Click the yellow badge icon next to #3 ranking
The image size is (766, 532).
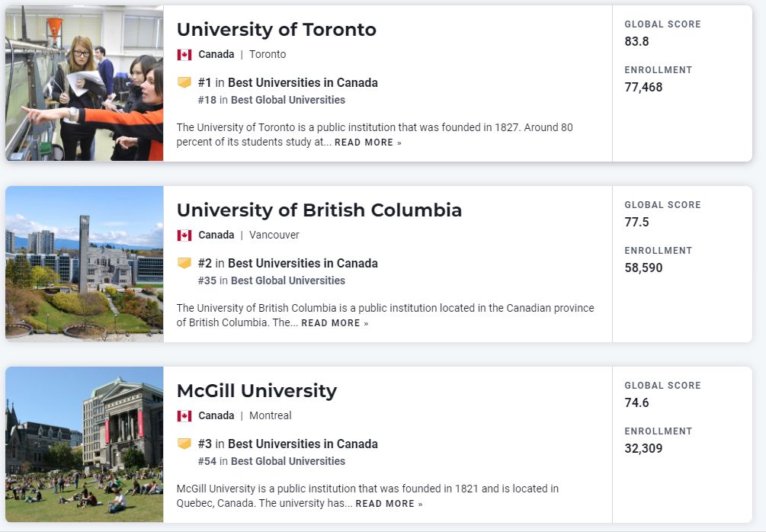[184, 444]
